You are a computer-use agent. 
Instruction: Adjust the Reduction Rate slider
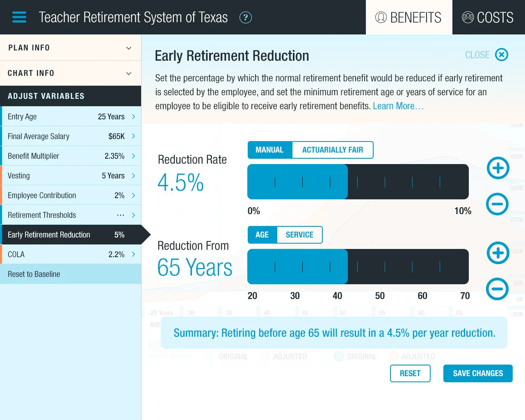(347, 182)
